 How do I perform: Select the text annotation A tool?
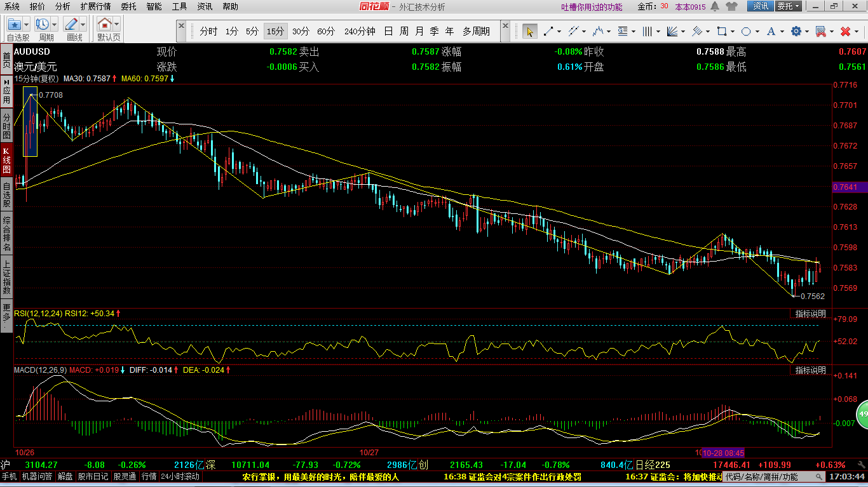pyautogui.click(x=771, y=31)
